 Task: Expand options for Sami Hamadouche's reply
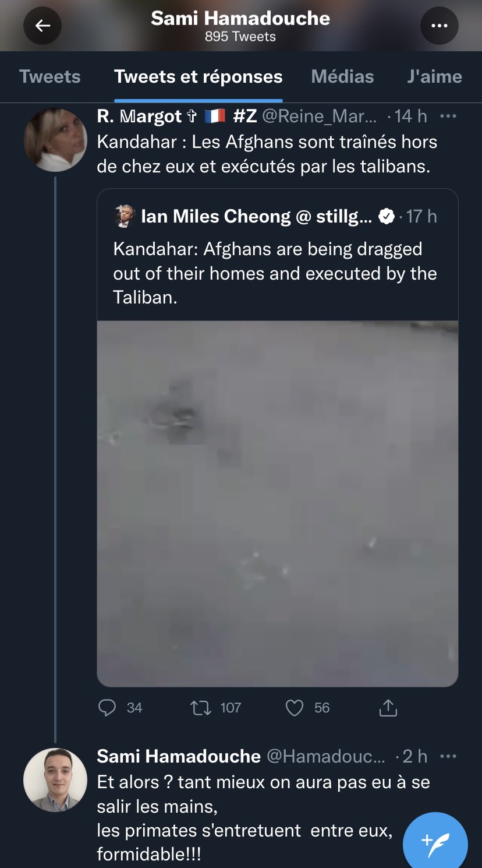(448, 756)
